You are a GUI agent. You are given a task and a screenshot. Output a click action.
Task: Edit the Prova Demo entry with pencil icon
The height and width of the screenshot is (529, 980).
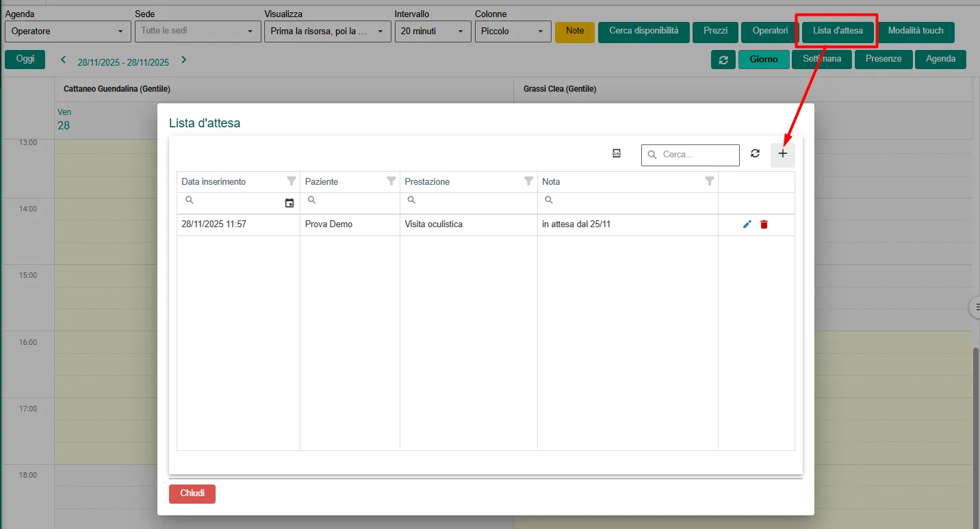click(x=747, y=224)
